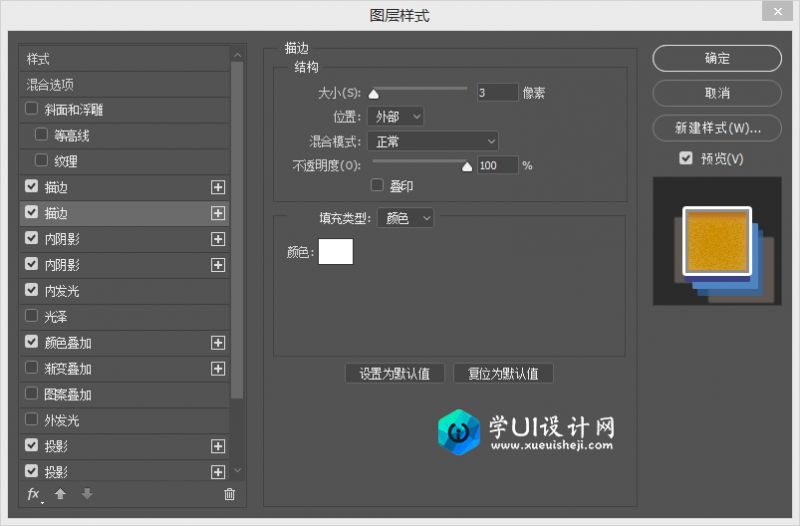Screen dimensions: 800x526
Task: Click the 设置为默认值 button
Action: (x=394, y=373)
